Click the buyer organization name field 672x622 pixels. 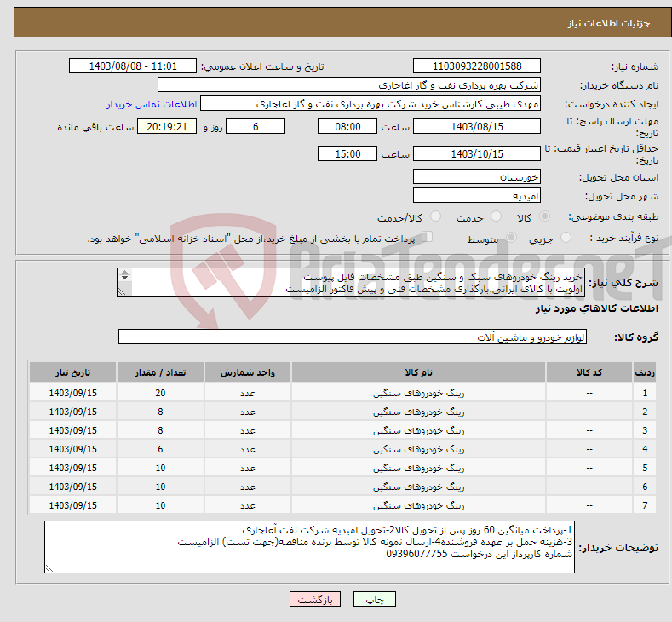pos(349,85)
